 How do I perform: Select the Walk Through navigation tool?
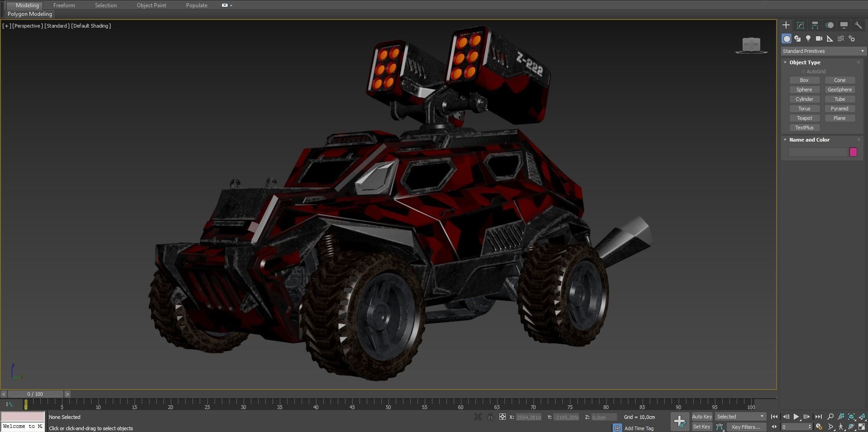[841, 427]
